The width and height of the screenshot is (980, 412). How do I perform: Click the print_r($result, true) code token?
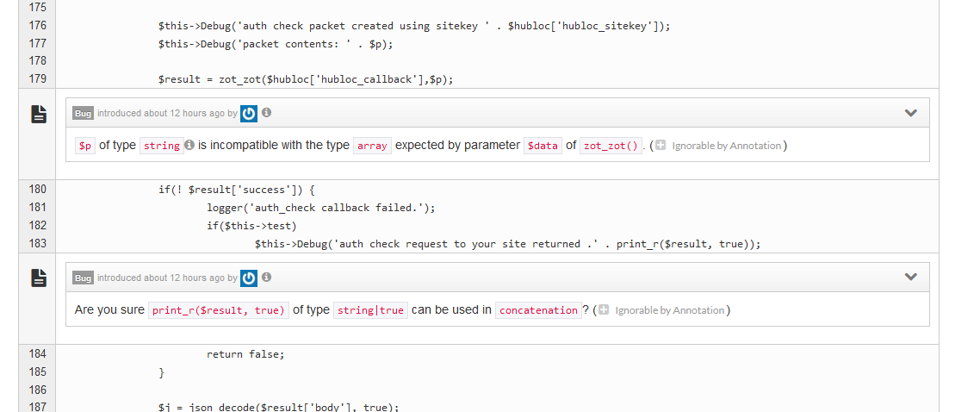(218, 310)
